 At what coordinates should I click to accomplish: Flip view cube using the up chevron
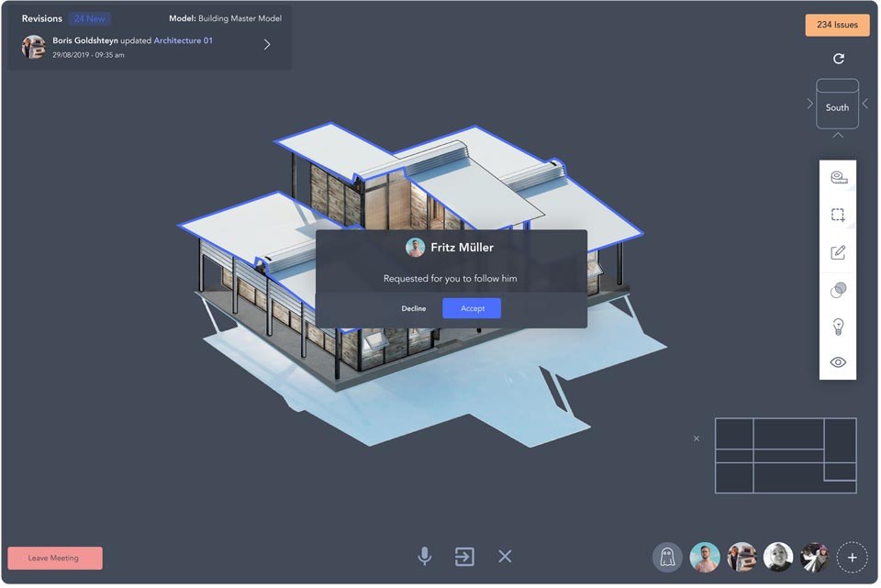click(838, 136)
